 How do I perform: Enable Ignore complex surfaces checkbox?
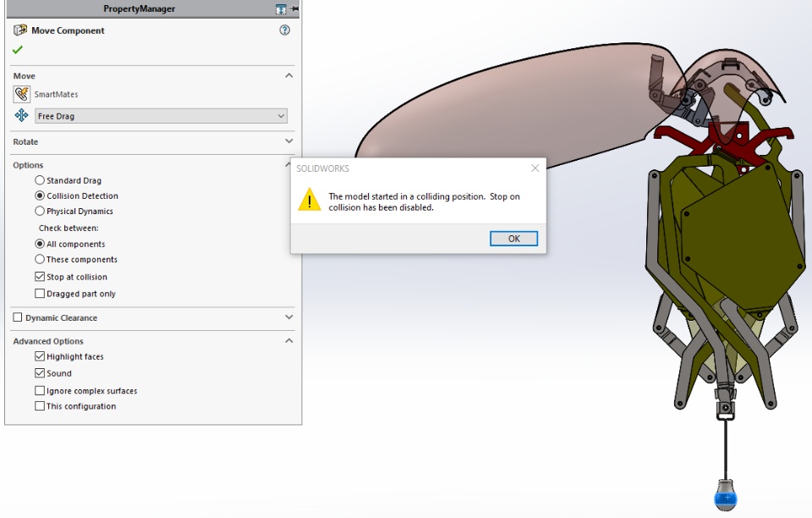tap(40, 390)
